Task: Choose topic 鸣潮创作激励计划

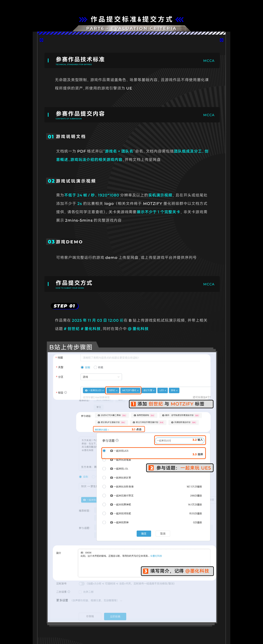Action: [x=183, y=422]
